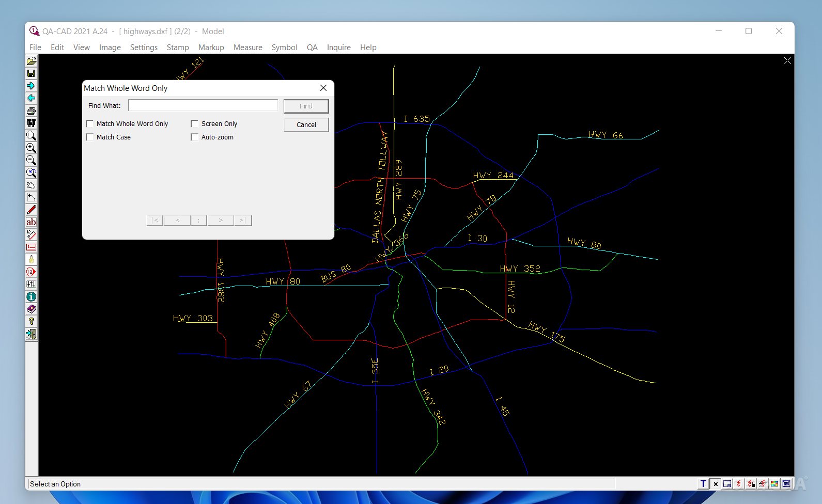Viewport: 822px width, 504px height.
Task: Click the HWY 66 label on map
Action: pyautogui.click(x=606, y=135)
